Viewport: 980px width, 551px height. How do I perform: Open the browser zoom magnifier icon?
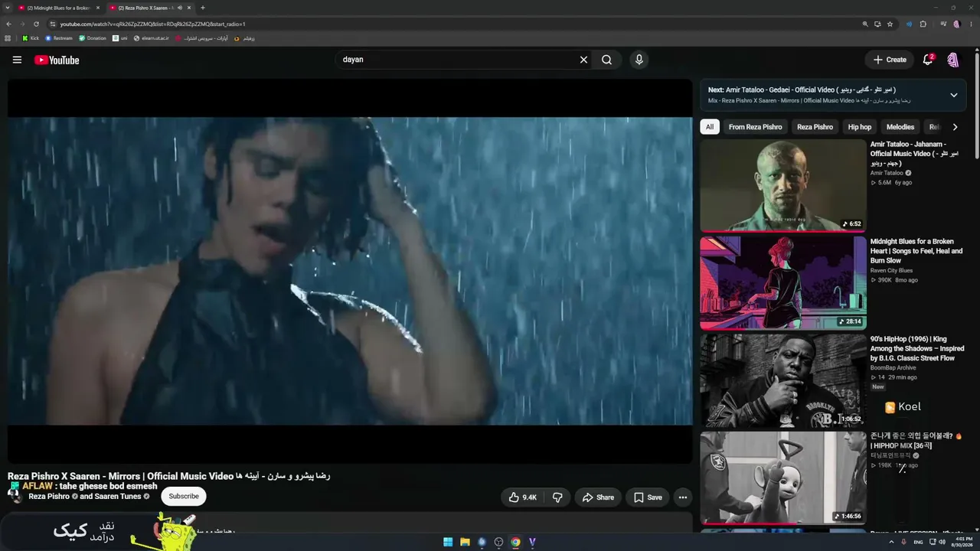click(865, 24)
